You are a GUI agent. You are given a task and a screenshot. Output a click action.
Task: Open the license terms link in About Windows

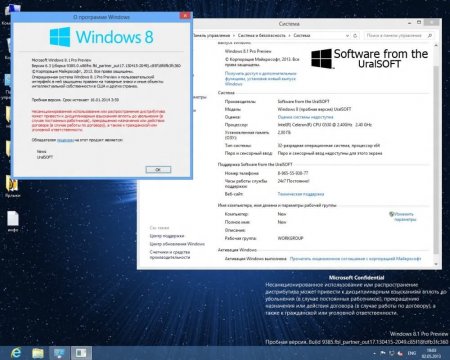point(65,140)
